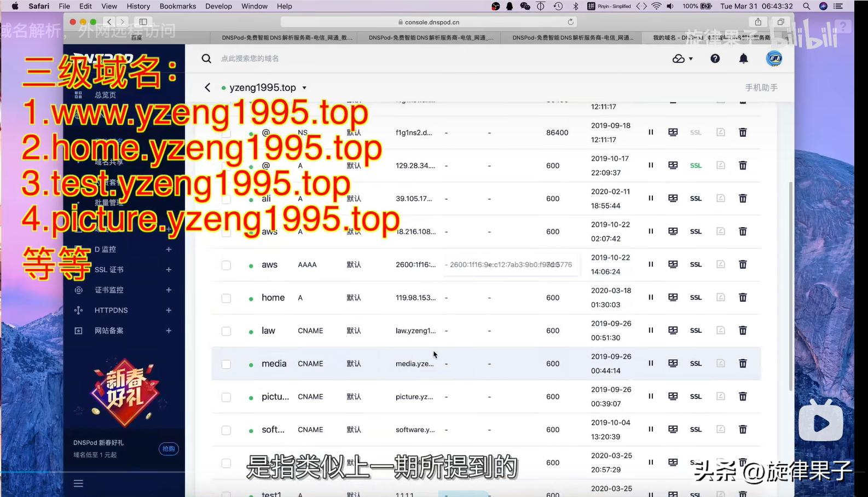This screenshot has width=868, height=497.
Task: Tick the checkbox for the 'pictu...' record
Action: tap(226, 397)
